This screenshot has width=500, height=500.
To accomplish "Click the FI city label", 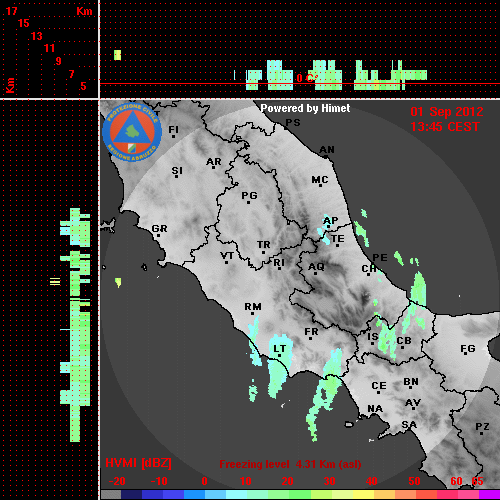I will tap(174, 130).
